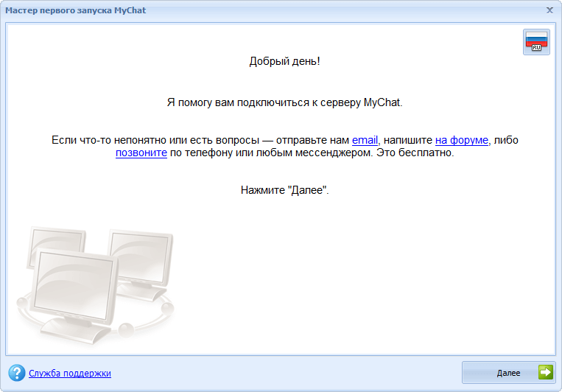Image resolution: width=562 pixels, height=392 pixels.
Task: Click the "Добрый день!" greeting text
Action: (x=284, y=61)
